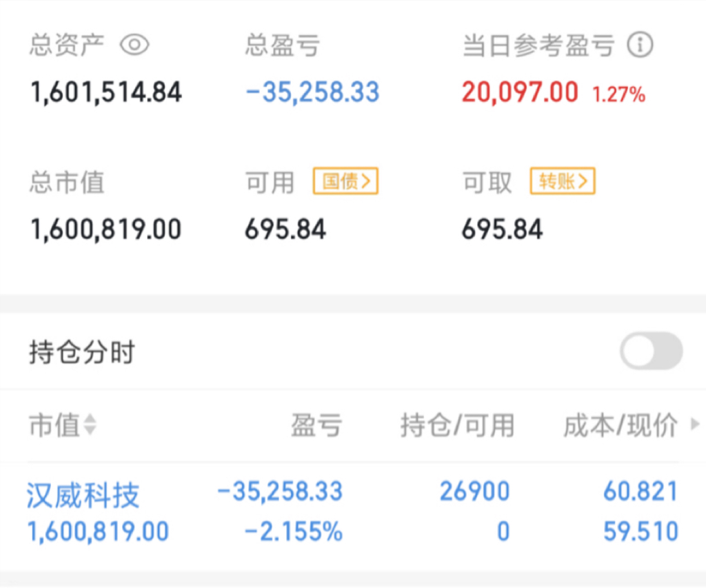This screenshot has width=706, height=588.
Task: Click the info icon beside 当日参考盈亏
Action: pyautogui.click(x=640, y=45)
